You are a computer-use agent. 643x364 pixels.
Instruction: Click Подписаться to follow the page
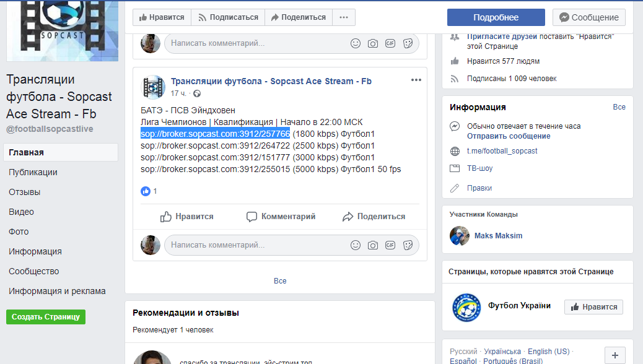(x=228, y=17)
